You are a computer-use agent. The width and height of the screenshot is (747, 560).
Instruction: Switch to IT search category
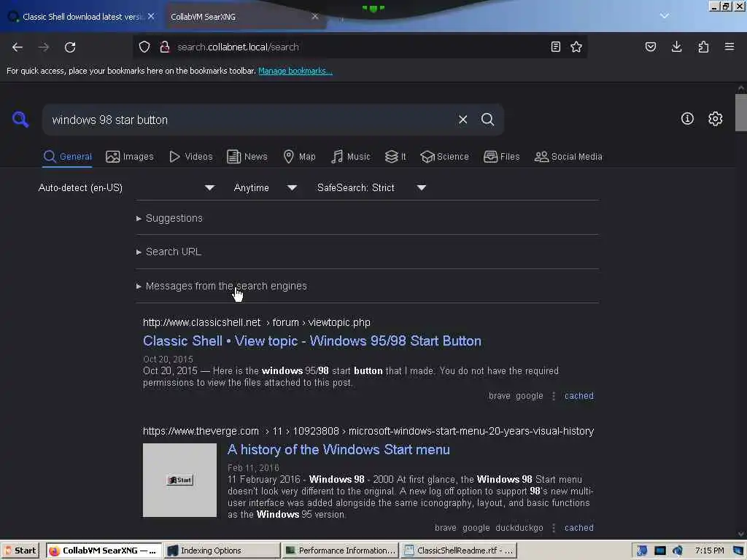point(395,157)
